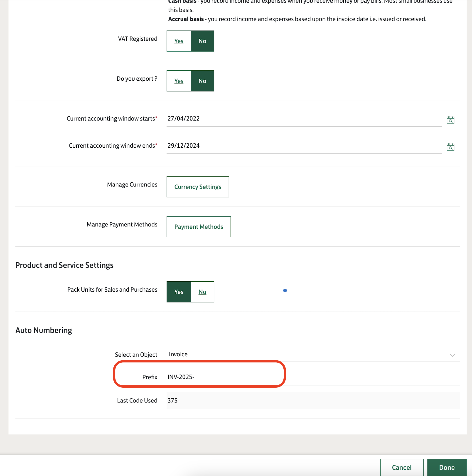472x476 pixels.
Task: Choose Yes for Do you export
Action: pos(179,81)
